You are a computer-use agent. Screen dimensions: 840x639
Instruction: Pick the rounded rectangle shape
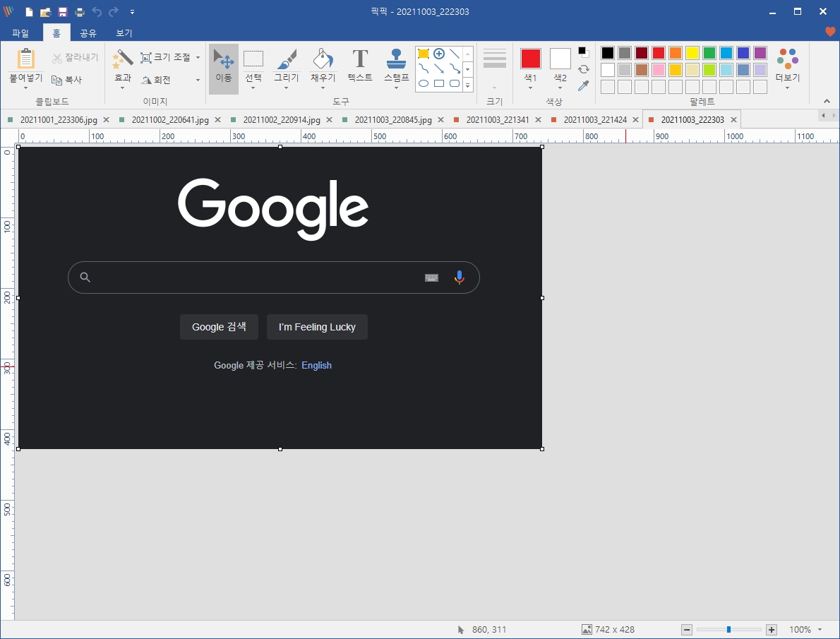pyautogui.click(x=455, y=83)
